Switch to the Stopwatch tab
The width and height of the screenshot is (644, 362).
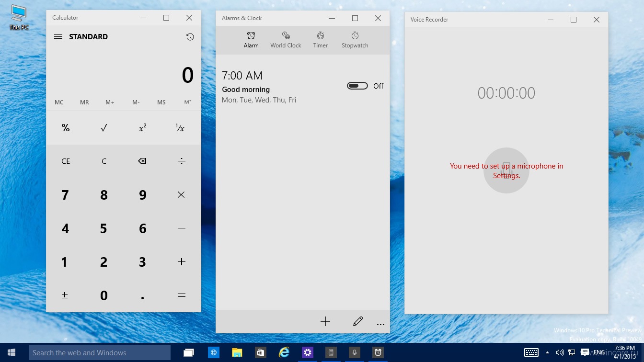pos(355,40)
